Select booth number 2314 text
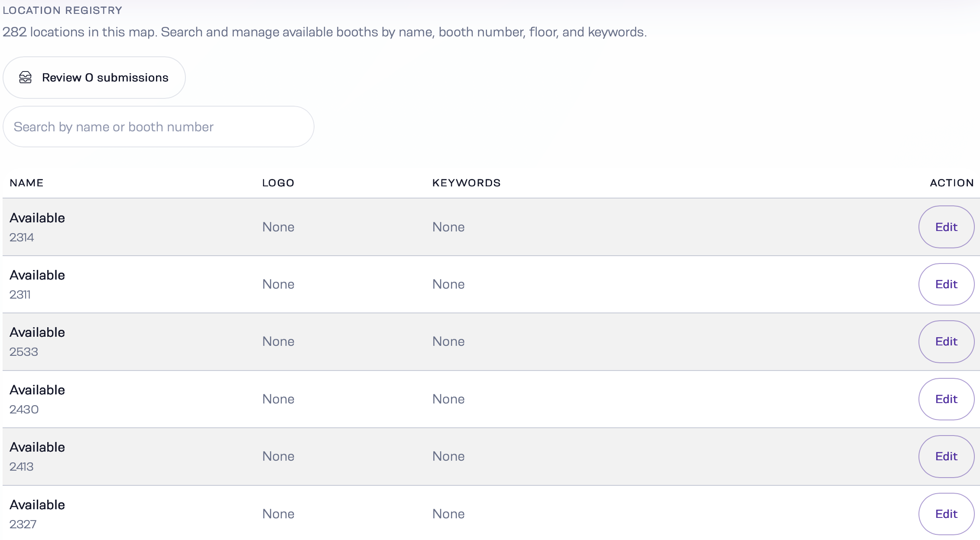The height and width of the screenshot is (540, 980). pyautogui.click(x=22, y=237)
